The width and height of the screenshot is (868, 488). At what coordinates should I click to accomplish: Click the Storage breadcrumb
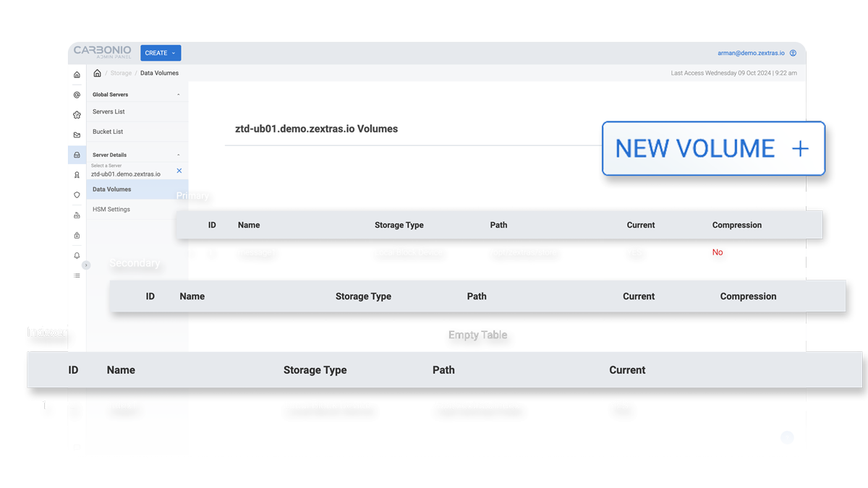[x=122, y=73]
